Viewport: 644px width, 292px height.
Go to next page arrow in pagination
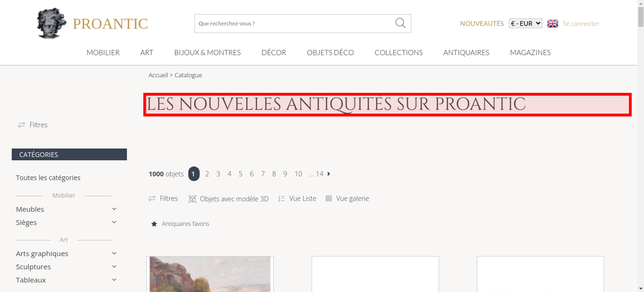tap(329, 174)
